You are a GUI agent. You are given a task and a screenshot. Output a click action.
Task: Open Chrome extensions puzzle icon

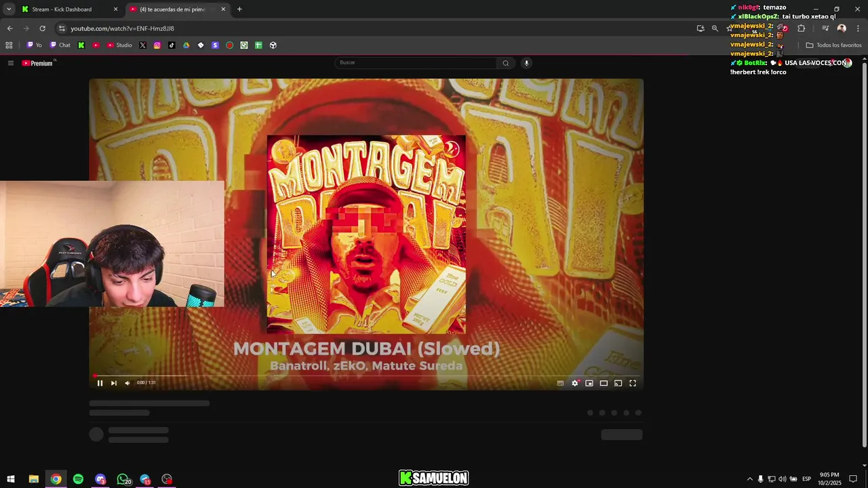point(802,28)
